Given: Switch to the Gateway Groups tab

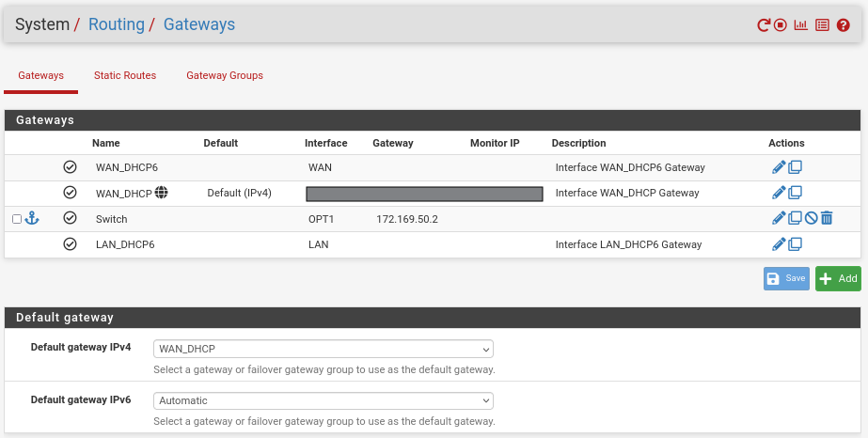Looking at the screenshot, I should pyautogui.click(x=225, y=76).
